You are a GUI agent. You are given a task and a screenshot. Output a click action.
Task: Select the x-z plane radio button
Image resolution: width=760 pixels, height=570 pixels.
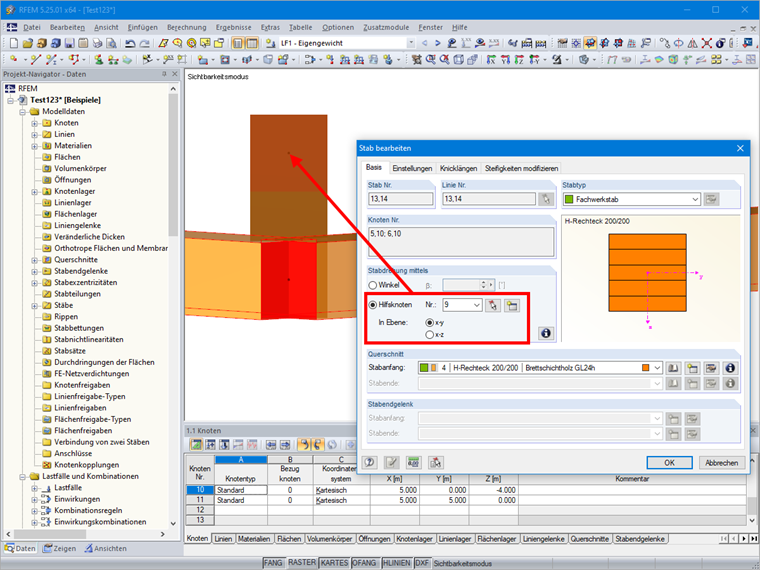429,334
